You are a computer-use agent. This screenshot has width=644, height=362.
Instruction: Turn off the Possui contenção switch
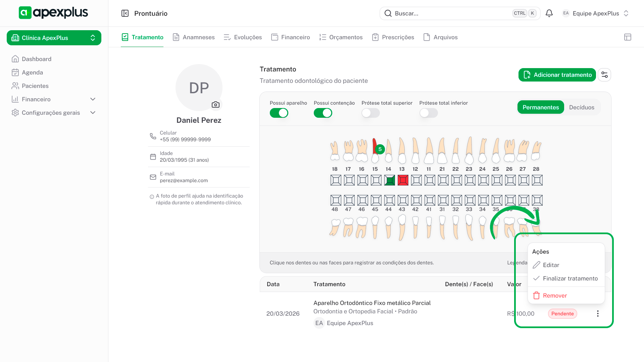[x=323, y=113]
